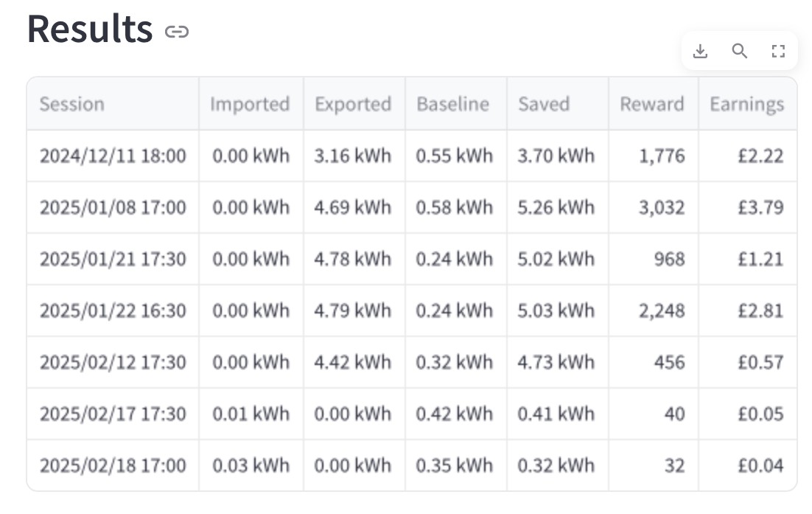Click the 3,032 reward cell
Viewport: 812px width, 514px height.
654,207
